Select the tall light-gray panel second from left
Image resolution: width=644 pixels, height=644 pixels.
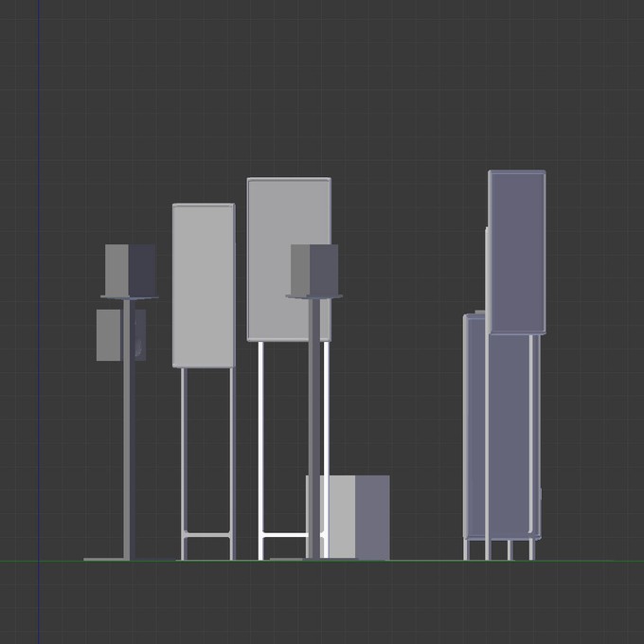coord(203,284)
